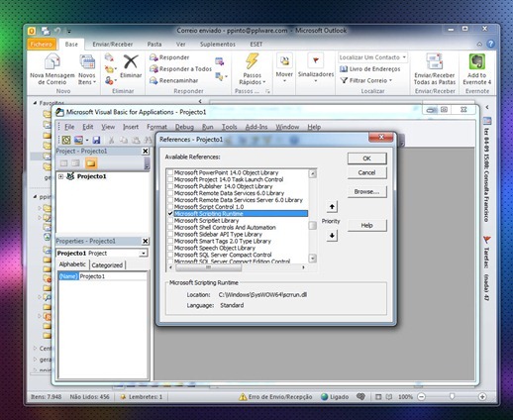Screen dimensions: 513x420
Task: Check Microsoft Speech Object Library
Action: click(x=170, y=248)
